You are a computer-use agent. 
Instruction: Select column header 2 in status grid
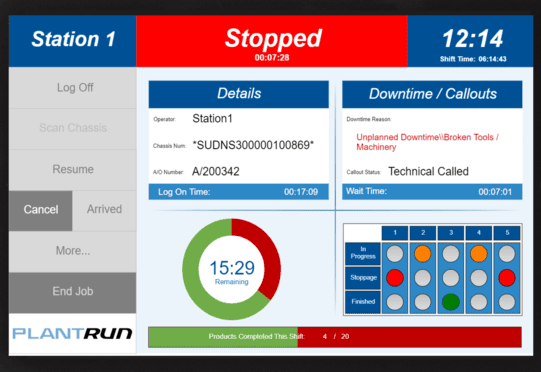point(423,233)
